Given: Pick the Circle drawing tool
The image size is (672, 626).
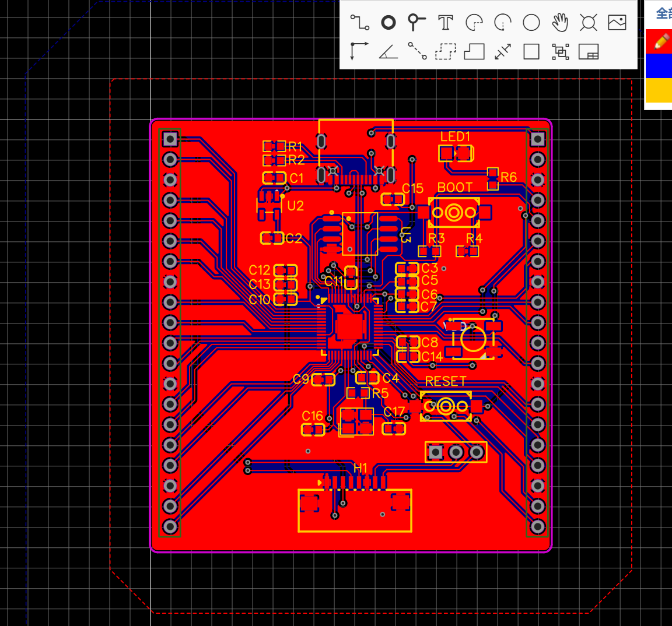Looking at the screenshot, I should (531, 22).
